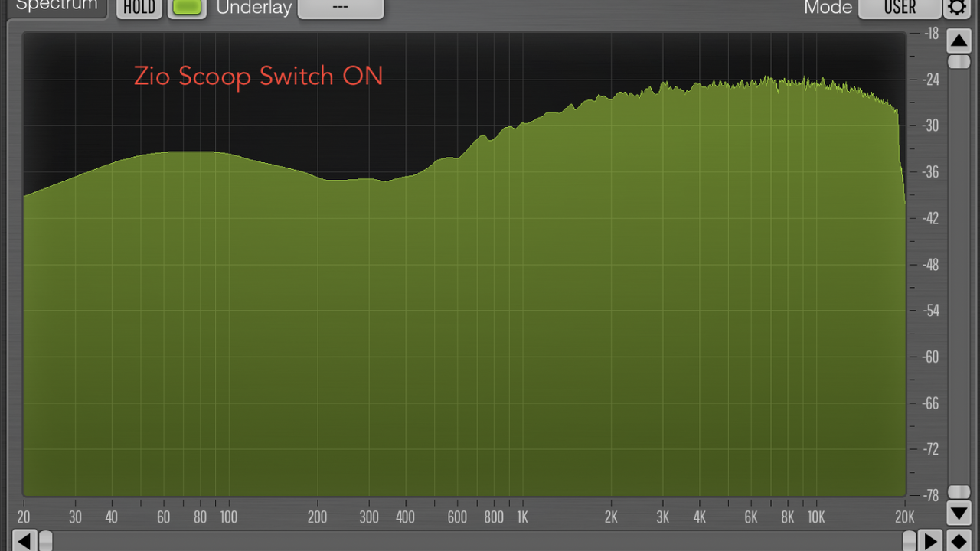
Task: Click the Mode label text
Action: (828, 8)
